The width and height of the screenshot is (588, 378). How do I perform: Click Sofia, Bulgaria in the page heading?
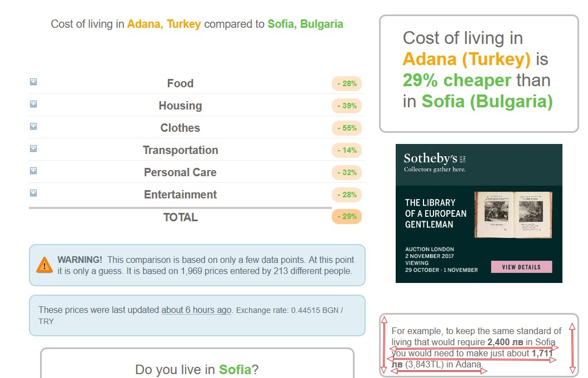coord(305,24)
